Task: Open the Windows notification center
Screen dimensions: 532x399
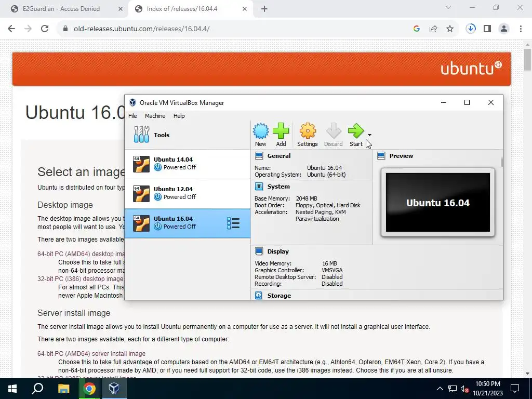Action: (515, 389)
